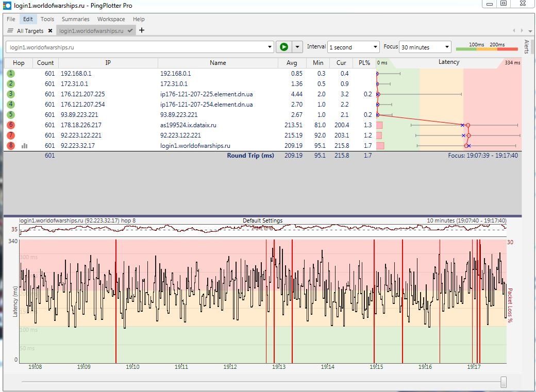Click the red hop 6 circle icon
This screenshot has height=392, width=536.
11,125
